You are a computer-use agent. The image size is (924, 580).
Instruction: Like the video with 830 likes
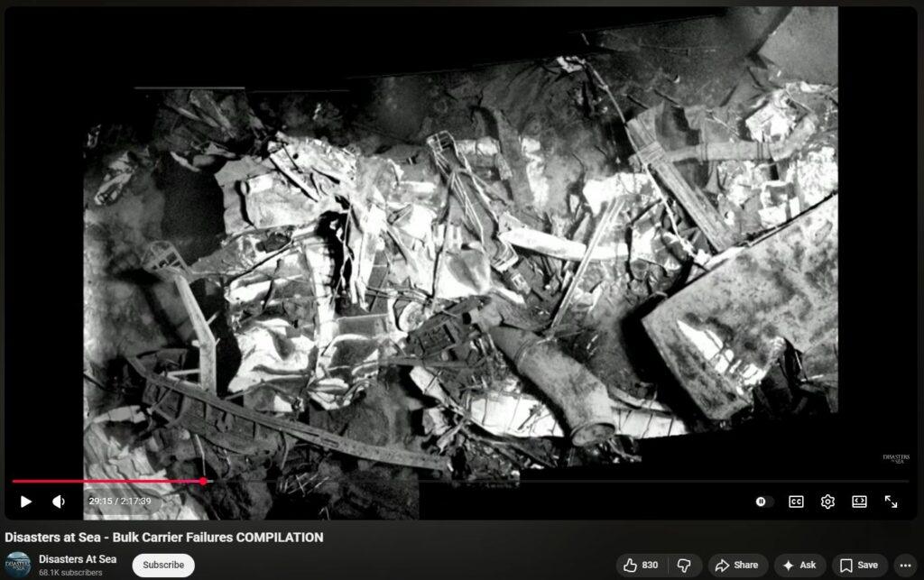pyautogui.click(x=641, y=566)
